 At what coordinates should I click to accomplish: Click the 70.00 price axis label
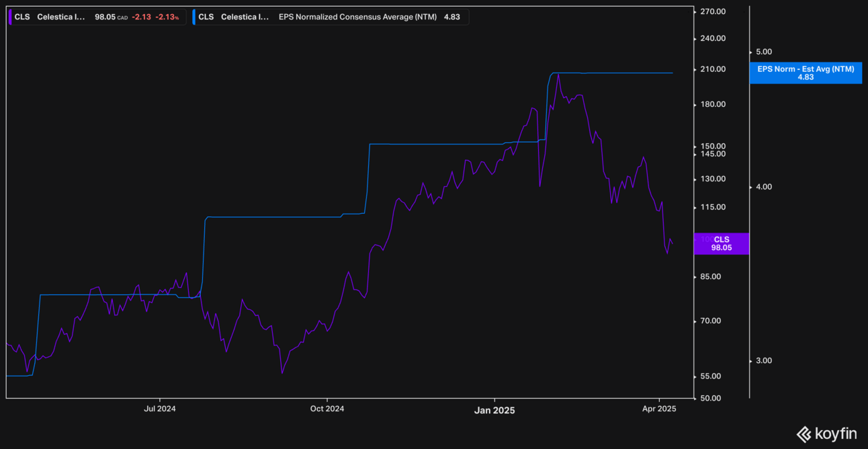pyautogui.click(x=710, y=321)
